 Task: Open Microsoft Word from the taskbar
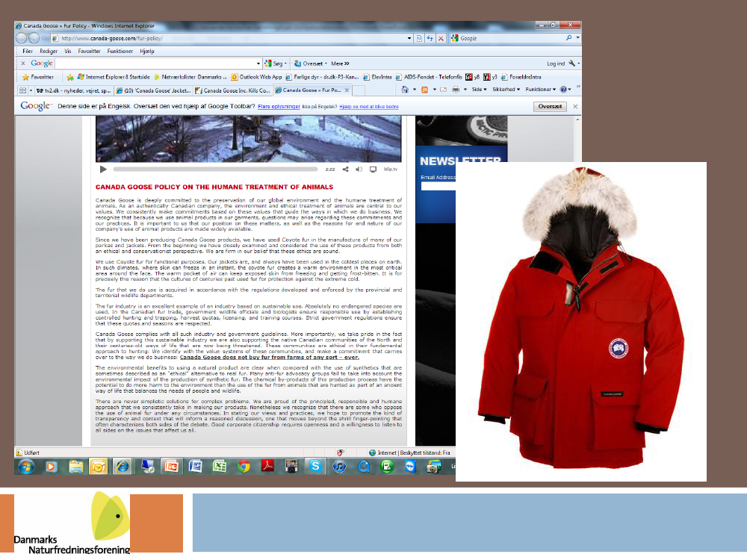[x=195, y=467]
